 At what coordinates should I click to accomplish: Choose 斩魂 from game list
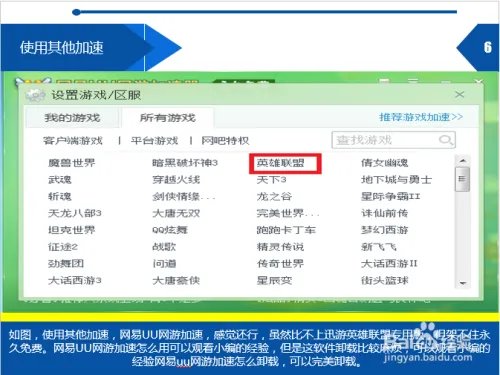point(60,196)
